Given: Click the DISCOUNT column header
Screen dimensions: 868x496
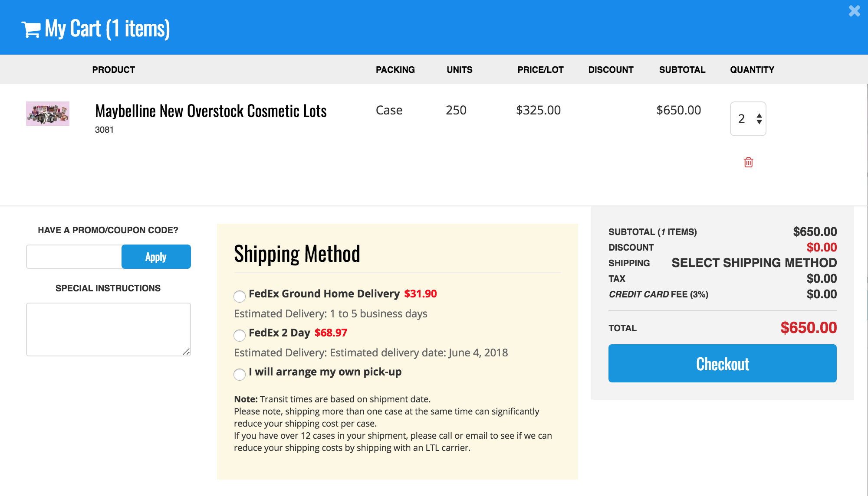Looking at the screenshot, I should click(611, 70).
